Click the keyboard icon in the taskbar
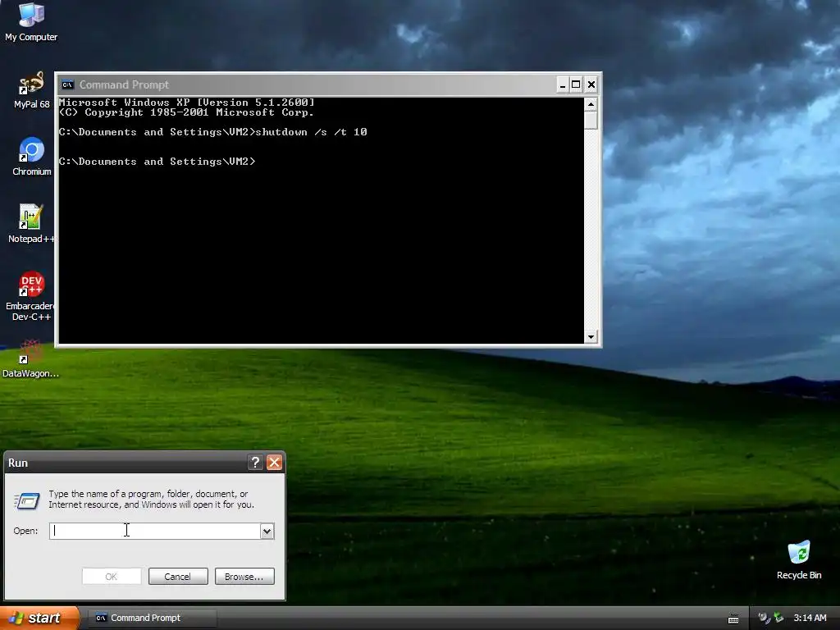840x630 pixels. [x=733, y=619]
